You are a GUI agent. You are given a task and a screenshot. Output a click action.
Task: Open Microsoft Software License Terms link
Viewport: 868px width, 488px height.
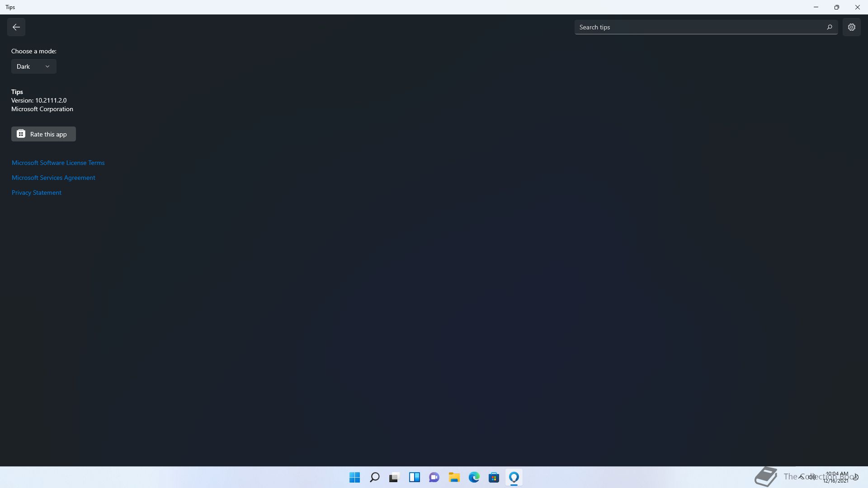[x=58, y=163]
